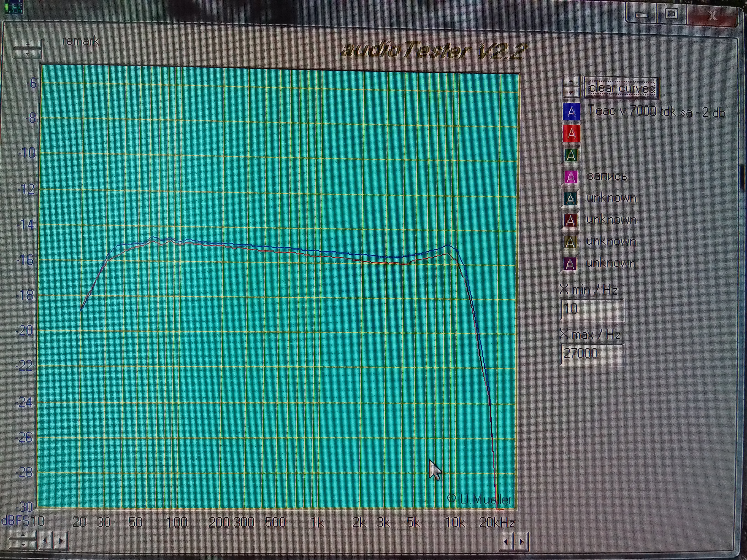Viewport: 747px width, 560px height.
Task: Click up arrow beside clear curves
Action: [571, 81]
